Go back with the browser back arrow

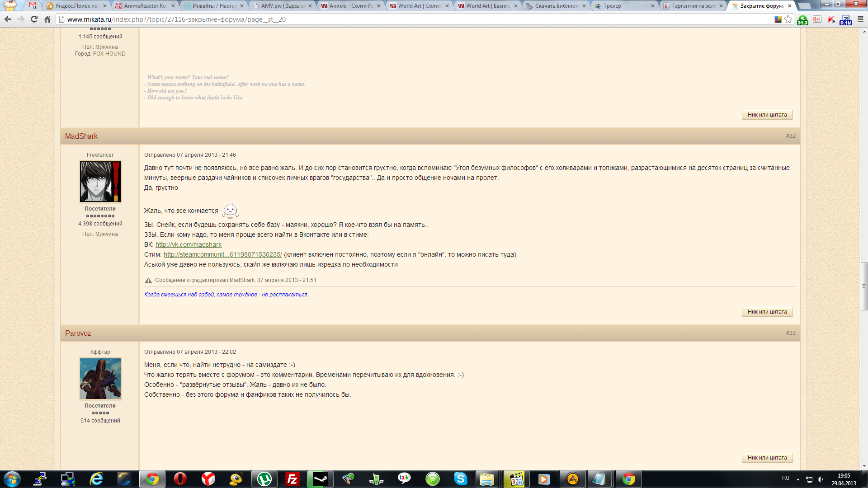point(8,19)
